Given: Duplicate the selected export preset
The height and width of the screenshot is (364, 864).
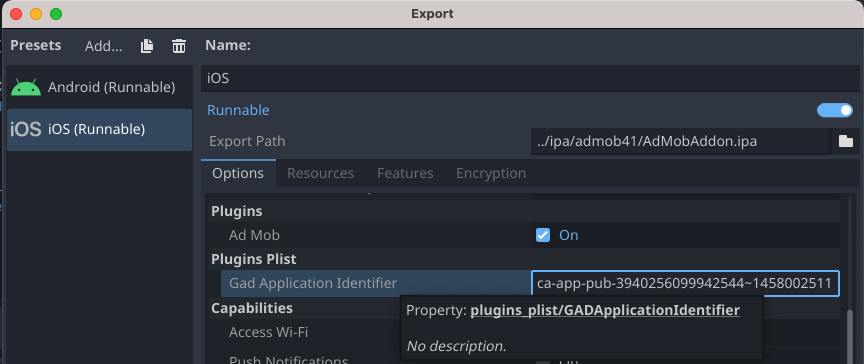Looking at the screenshot, I should point(147,46).
